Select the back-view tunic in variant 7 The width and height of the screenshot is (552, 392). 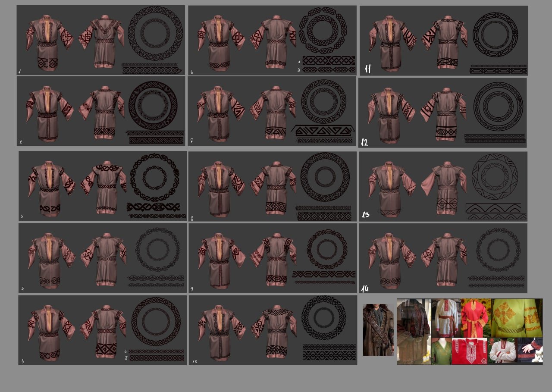coord(273,113)
